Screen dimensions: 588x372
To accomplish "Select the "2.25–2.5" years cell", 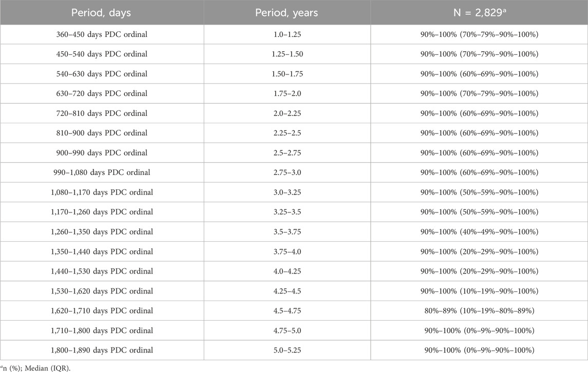I will click(x=287, y=133).
